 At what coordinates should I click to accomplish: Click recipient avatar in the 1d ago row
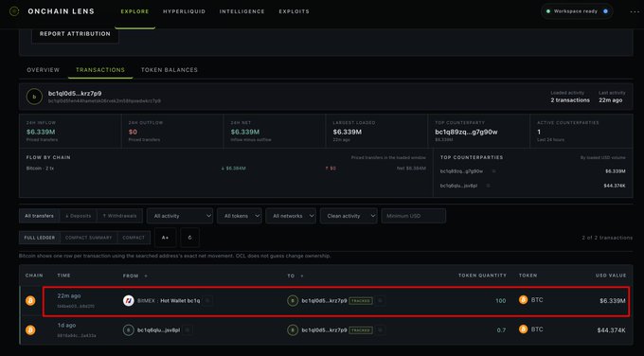pos(293,329)
